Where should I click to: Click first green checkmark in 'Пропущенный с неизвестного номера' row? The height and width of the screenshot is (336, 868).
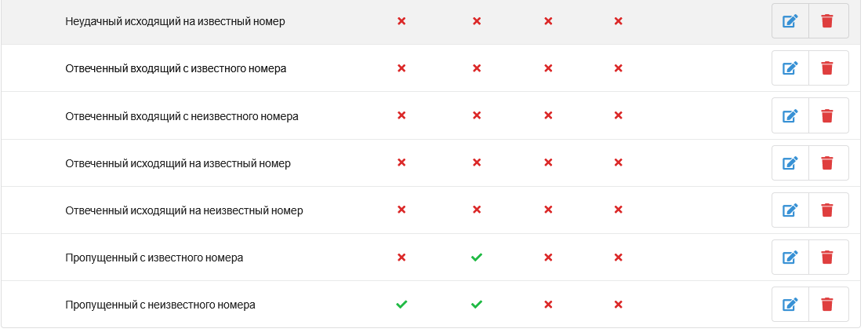[401, 305]
